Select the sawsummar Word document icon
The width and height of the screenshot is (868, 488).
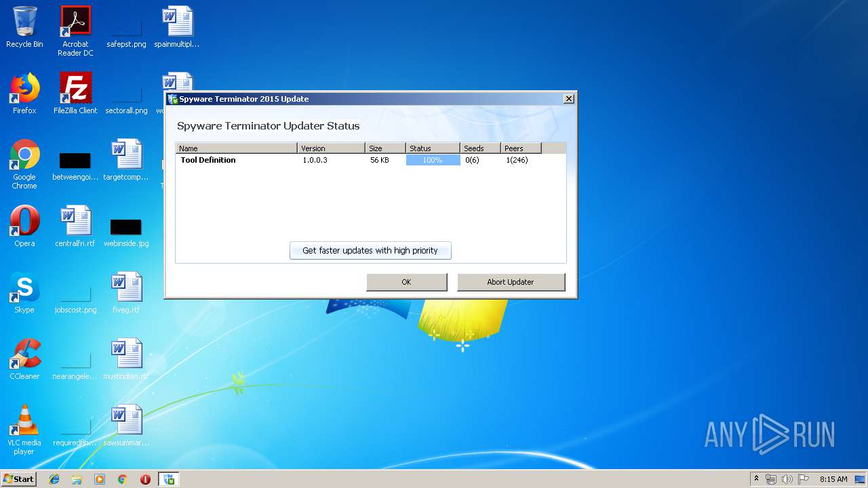click(x=126, y=426)
